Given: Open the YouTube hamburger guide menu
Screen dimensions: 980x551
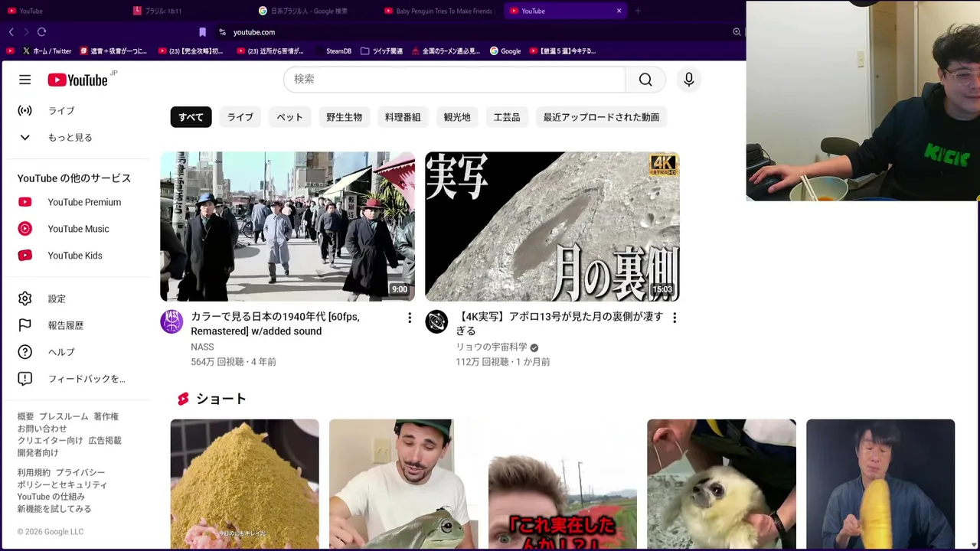Looking at the screenshot, I should [24, 80].
